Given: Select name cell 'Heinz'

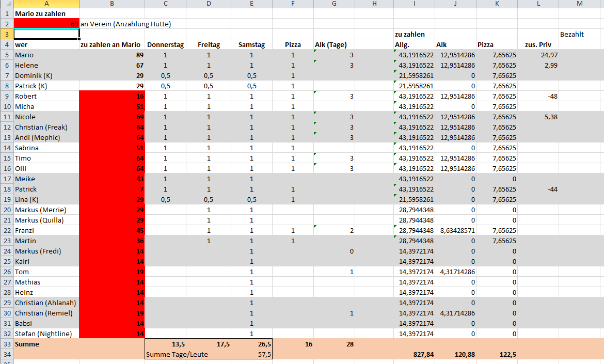Looking at the screenshot, I should [x=46, y=293].
